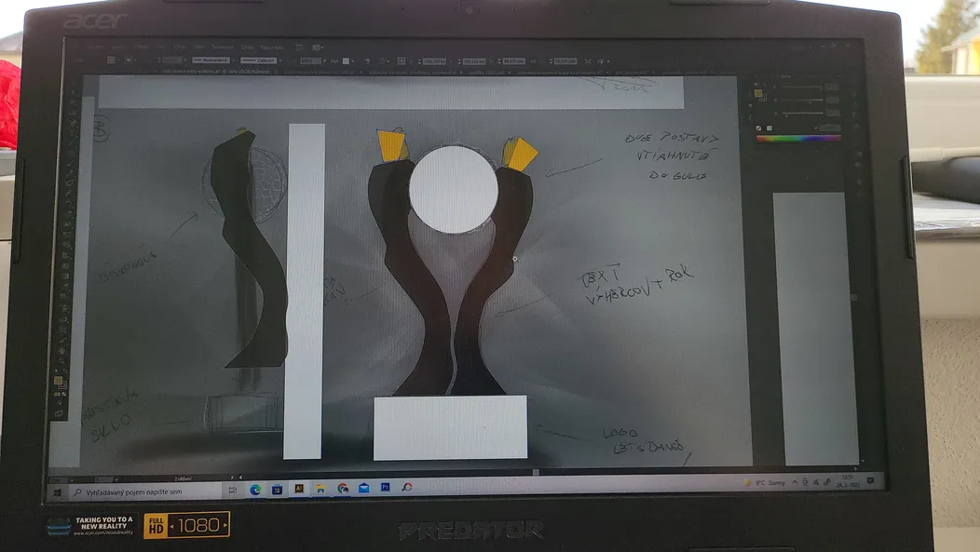Viewport: 980px width, 552px height.
Task: Open the Zobrazení menu
Action: pyautogui.click(x=223, y=47)
